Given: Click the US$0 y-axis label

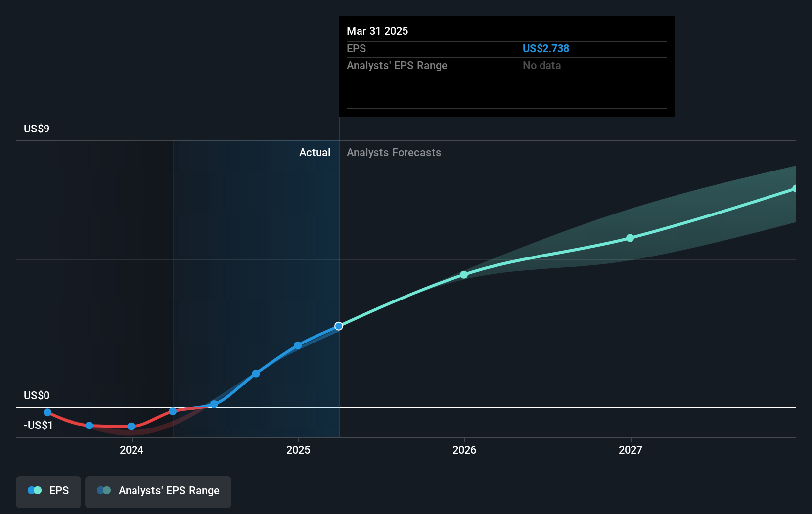Looking at the screenshot, I should [x=37, y=395].
